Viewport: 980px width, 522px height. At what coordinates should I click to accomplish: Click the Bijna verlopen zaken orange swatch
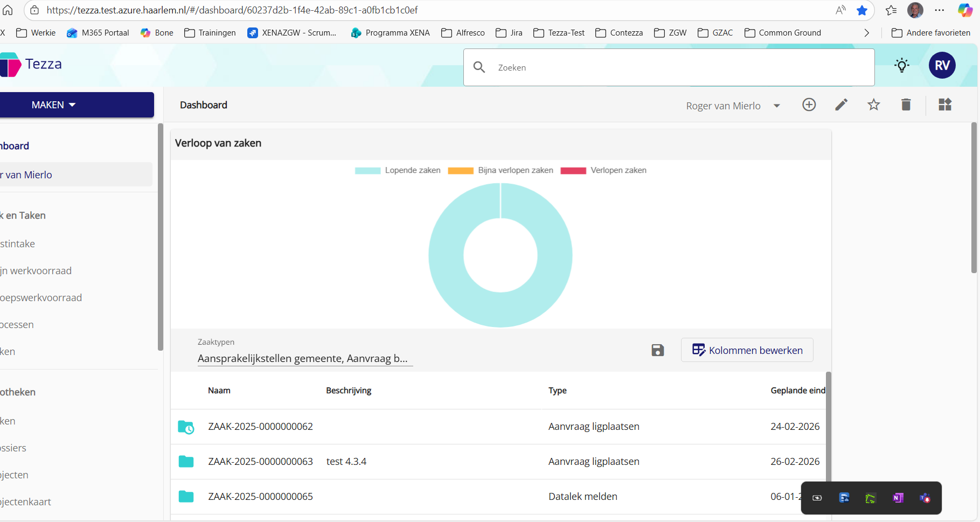point(461,171)
